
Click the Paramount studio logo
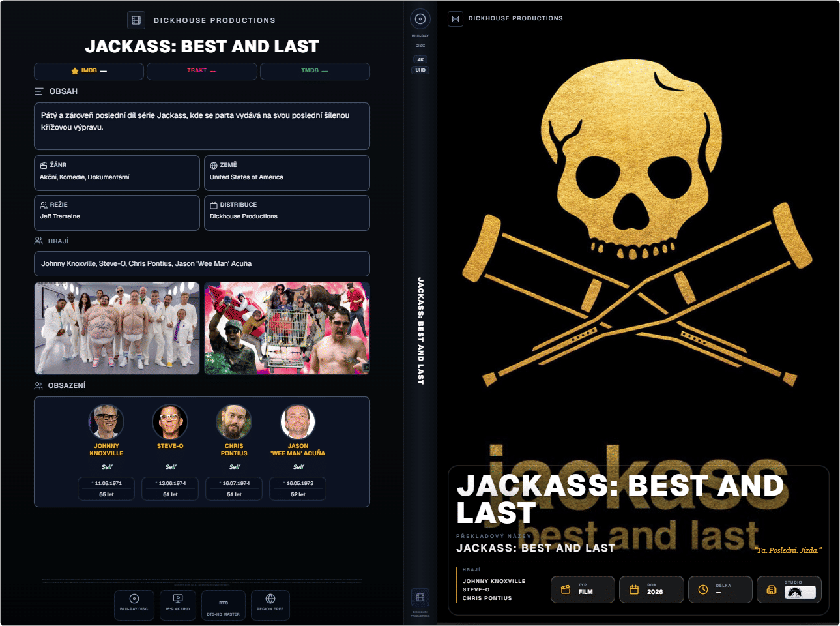800,592
